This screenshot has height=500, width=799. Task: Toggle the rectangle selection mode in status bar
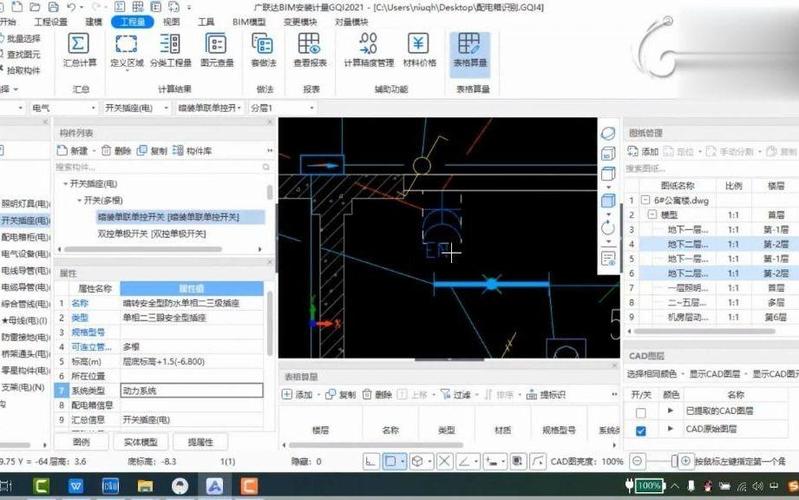tap(391, 462)
